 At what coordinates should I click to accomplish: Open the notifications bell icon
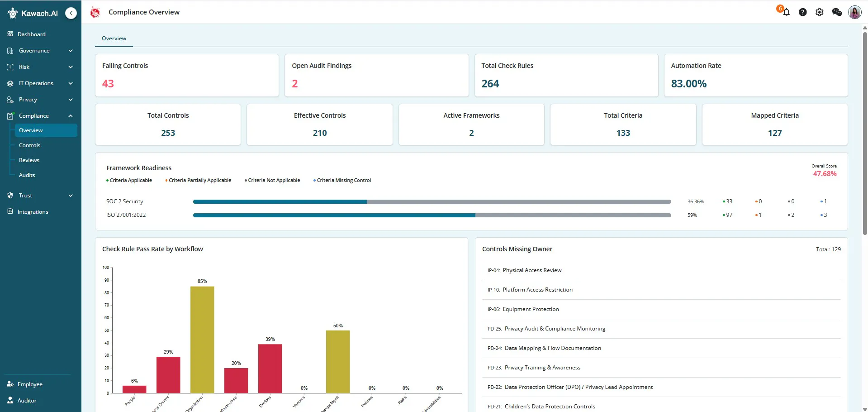tap(786, 12)
